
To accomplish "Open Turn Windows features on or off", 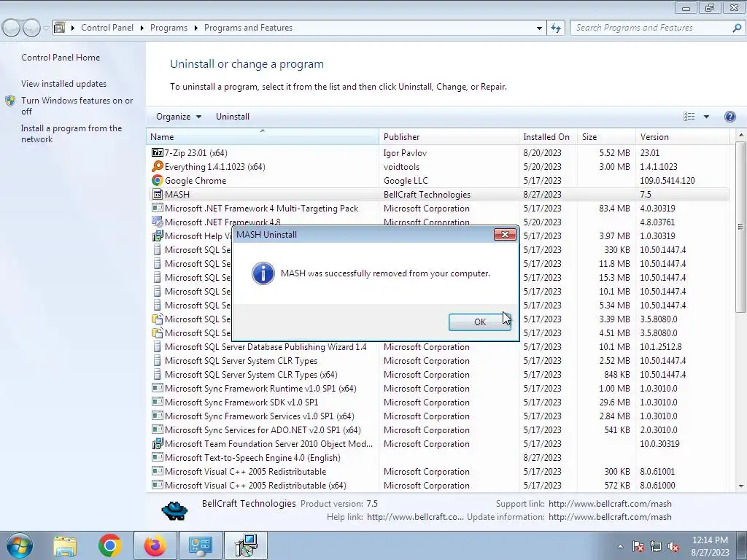I will click(77, 106).
